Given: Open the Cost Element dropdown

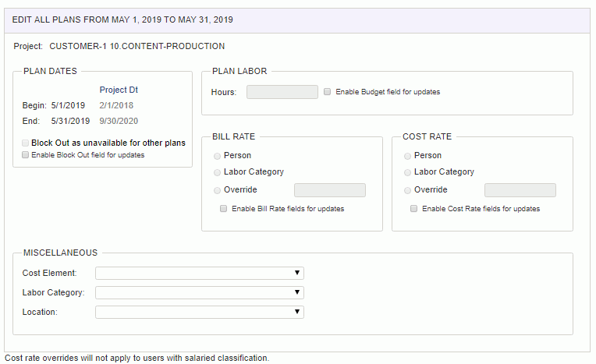Looking at the screenshot, I should point(200,273).
